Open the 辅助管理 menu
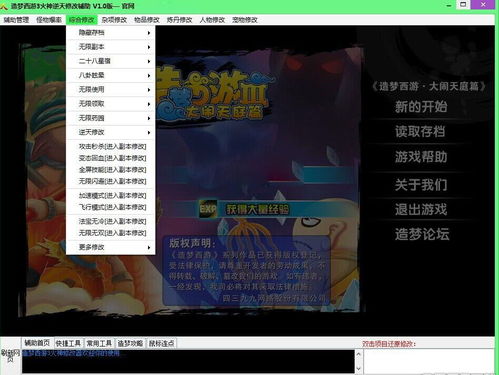This screenshot has height=375, width=499. (16, 20)
